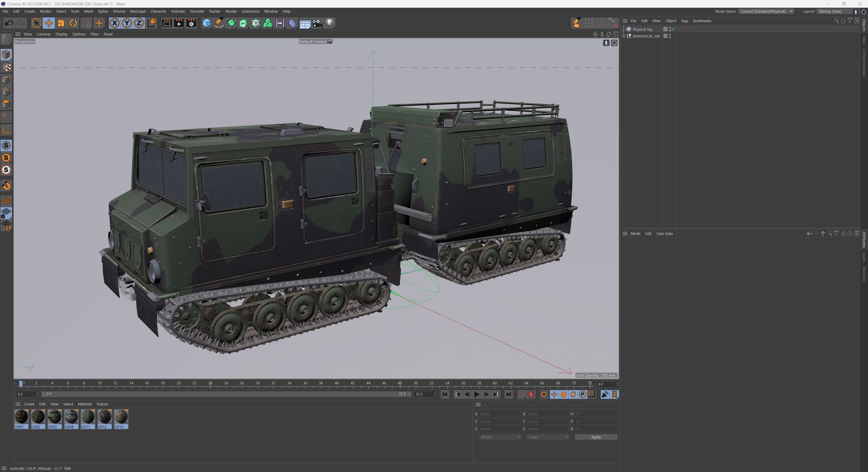This screenshot has width=868, height=472.
Task: Go to start of animation
Action: pyautogui.click(x=445, y=395)
